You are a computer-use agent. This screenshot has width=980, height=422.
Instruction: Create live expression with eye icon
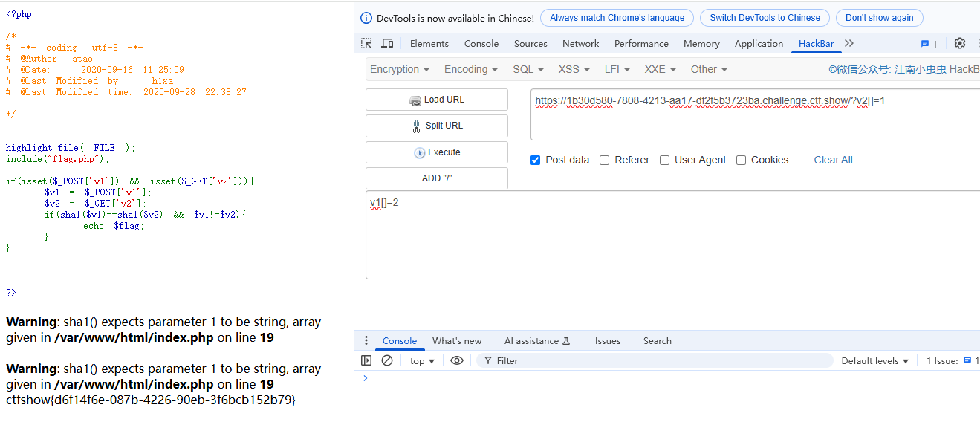[x=457, y=360]
